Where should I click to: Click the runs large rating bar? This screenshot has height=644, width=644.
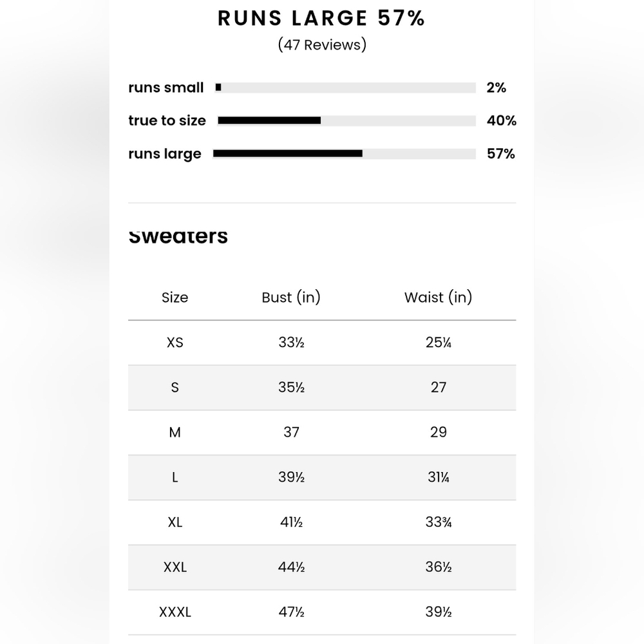click(x=344, y=154)
